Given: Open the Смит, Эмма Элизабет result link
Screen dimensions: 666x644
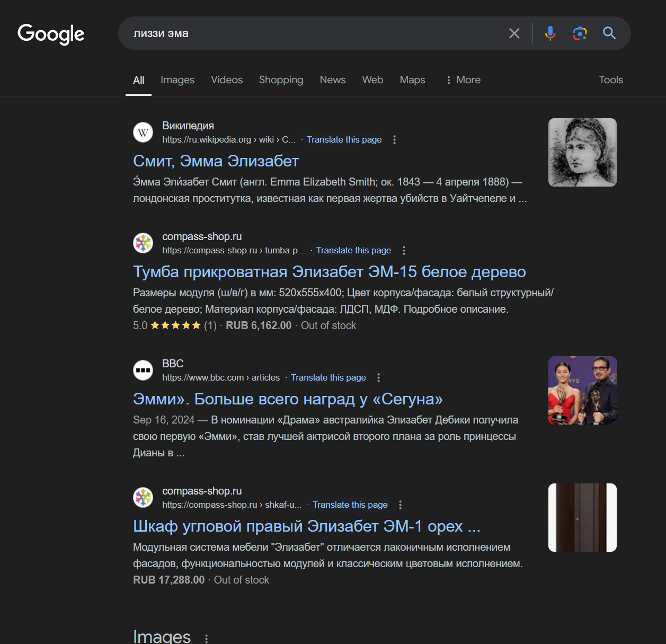Looking at the screenshot, I should pos(216,161).
